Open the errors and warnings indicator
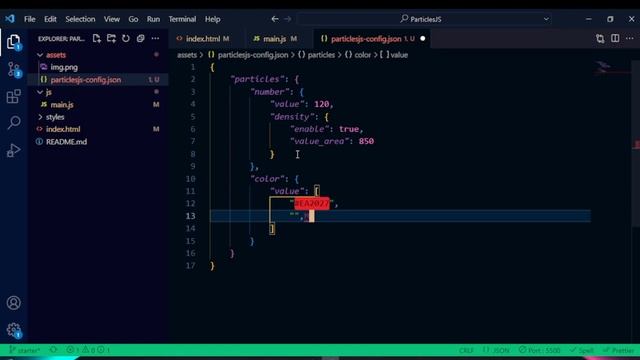640x360 pixels. (88, 350)
